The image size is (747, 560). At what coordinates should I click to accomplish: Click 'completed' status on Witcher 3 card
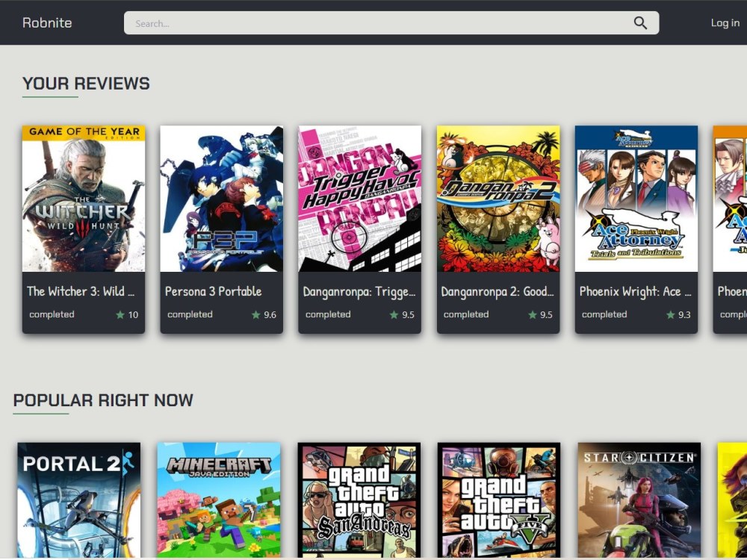tap(52, 314)
